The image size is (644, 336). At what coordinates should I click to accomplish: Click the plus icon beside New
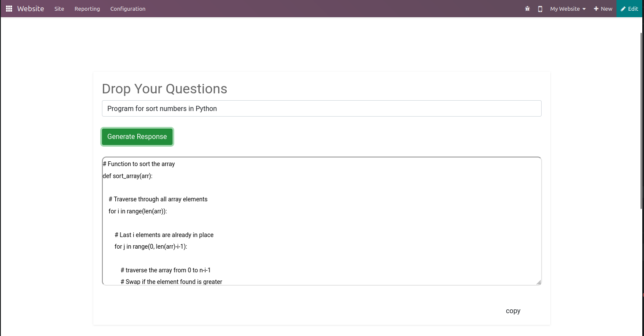(596, 9)
